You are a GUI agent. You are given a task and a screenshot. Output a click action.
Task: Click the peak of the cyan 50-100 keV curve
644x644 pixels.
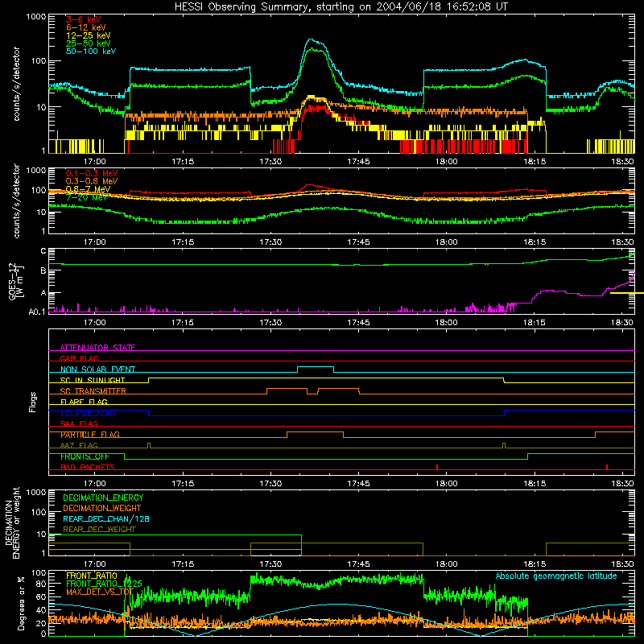[311, 39]
